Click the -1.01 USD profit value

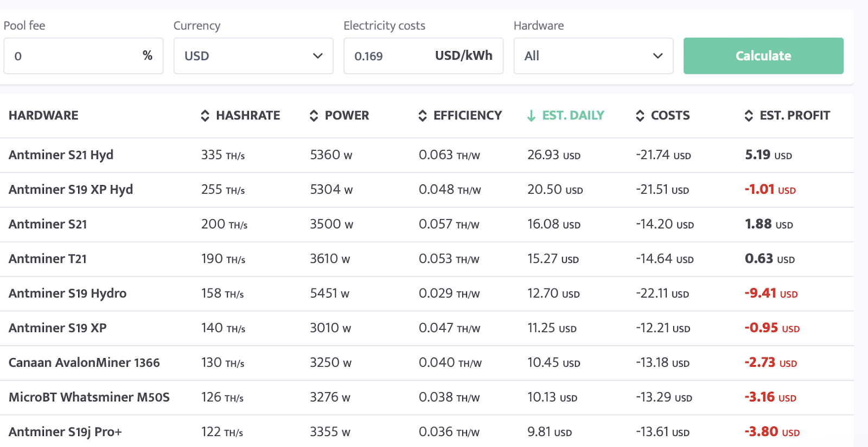click(x=770, y=190)
